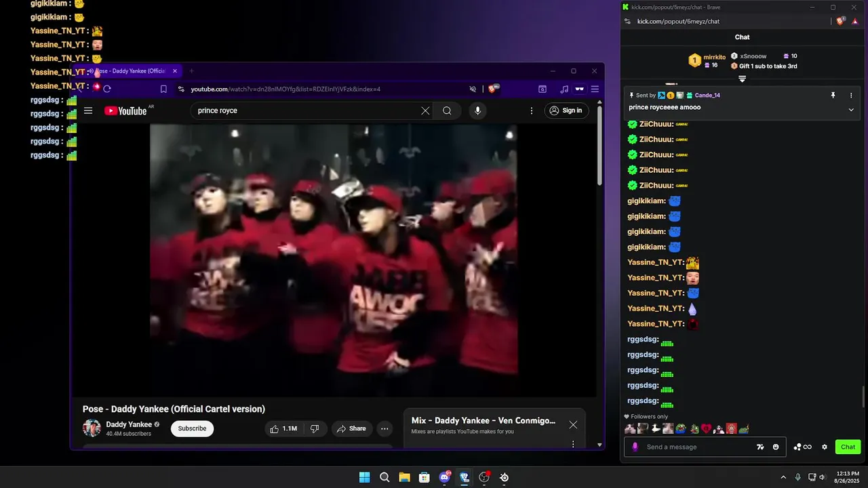
Task: Open the pinned message options menu
Action: (x=851, y=96)
